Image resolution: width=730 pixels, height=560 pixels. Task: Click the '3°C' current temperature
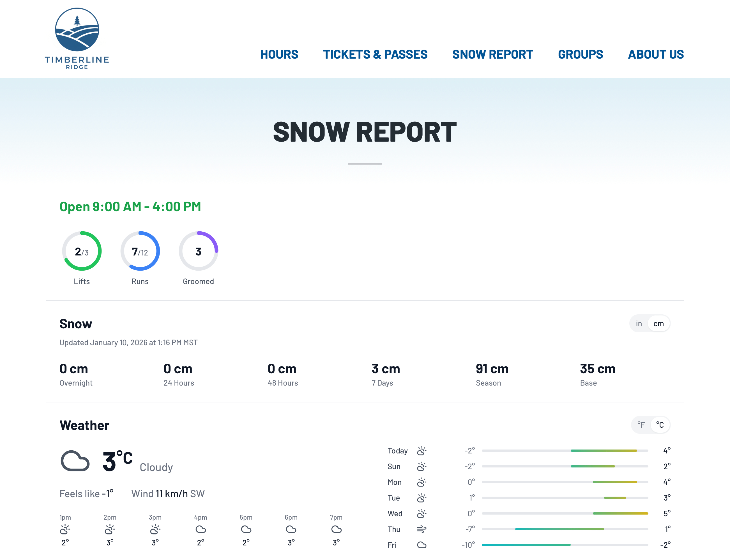pos(117,461)
